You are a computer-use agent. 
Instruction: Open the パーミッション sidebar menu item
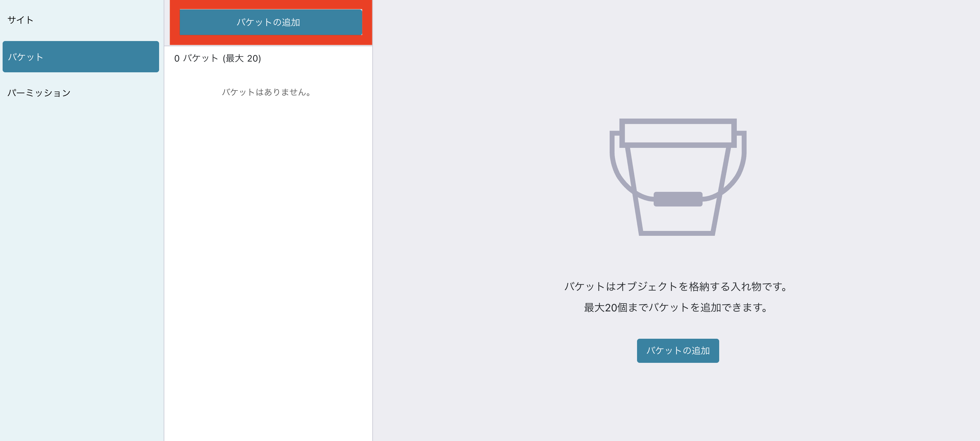39,93
